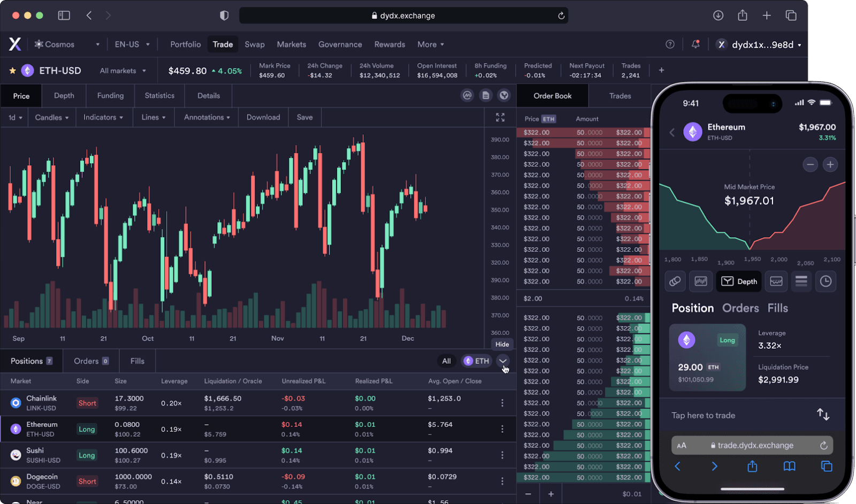Open the All markets selector

point(122,70)
